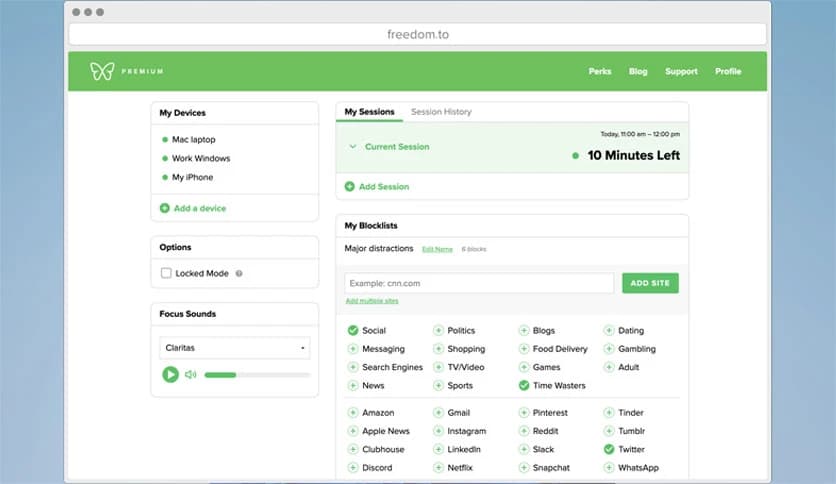Toggle LinkedIn blocking on

coord(438,449)
